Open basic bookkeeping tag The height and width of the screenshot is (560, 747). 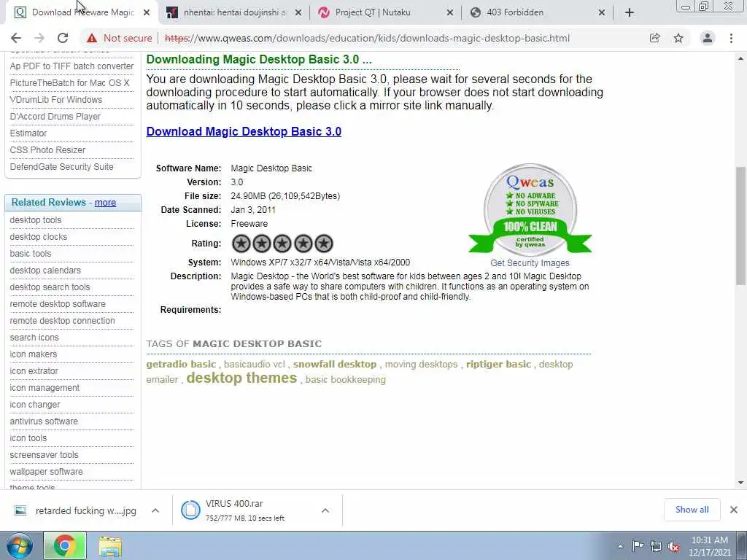click(x=345, y=379)
